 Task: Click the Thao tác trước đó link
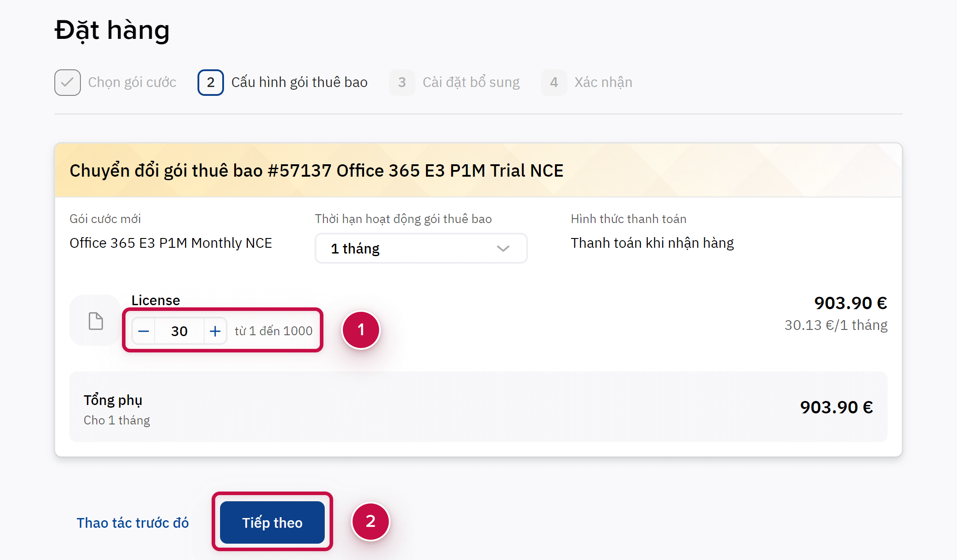[x=133, y=523]
